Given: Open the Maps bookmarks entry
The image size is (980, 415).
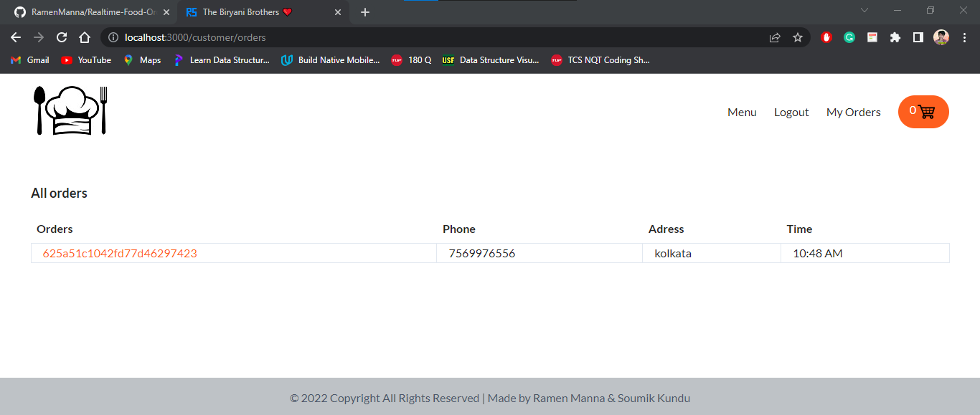Looking at the screenshot, I should pos(141,60).
